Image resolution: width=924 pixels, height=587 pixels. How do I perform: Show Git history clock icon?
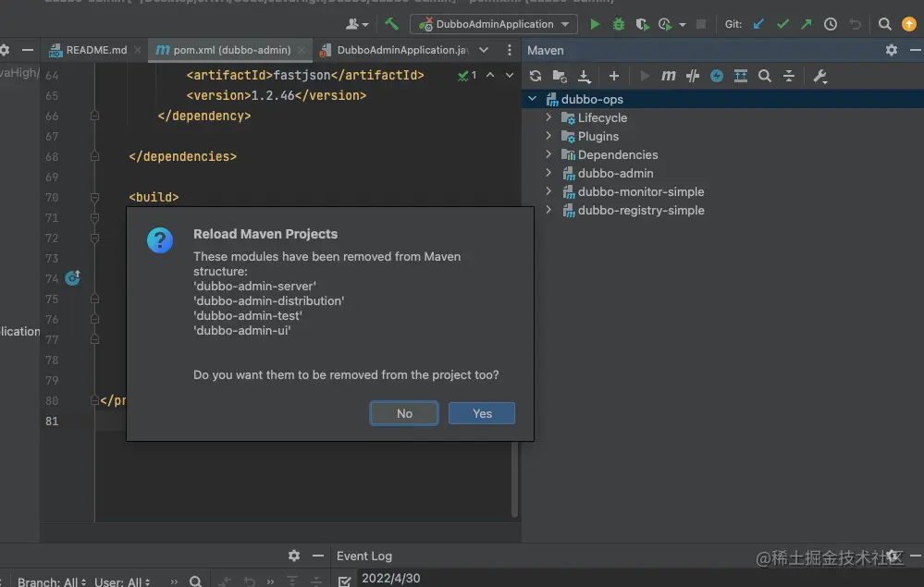[831, 24]
